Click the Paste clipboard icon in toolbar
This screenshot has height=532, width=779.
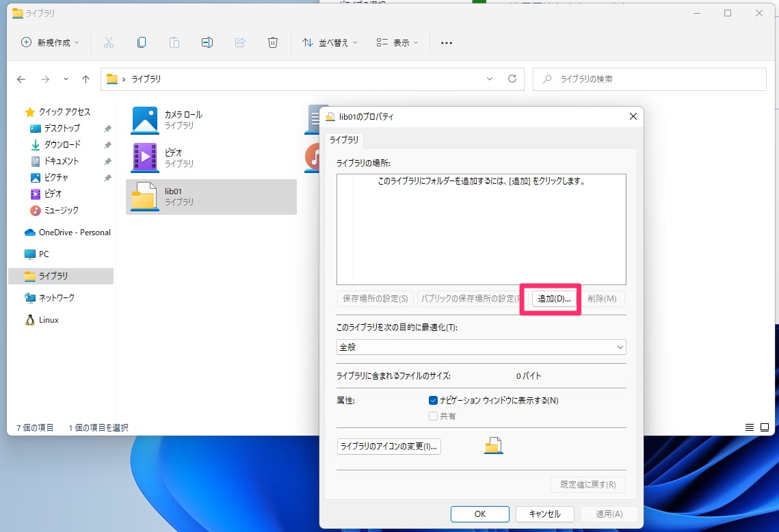pyautogui.click(x=174, y=42)
